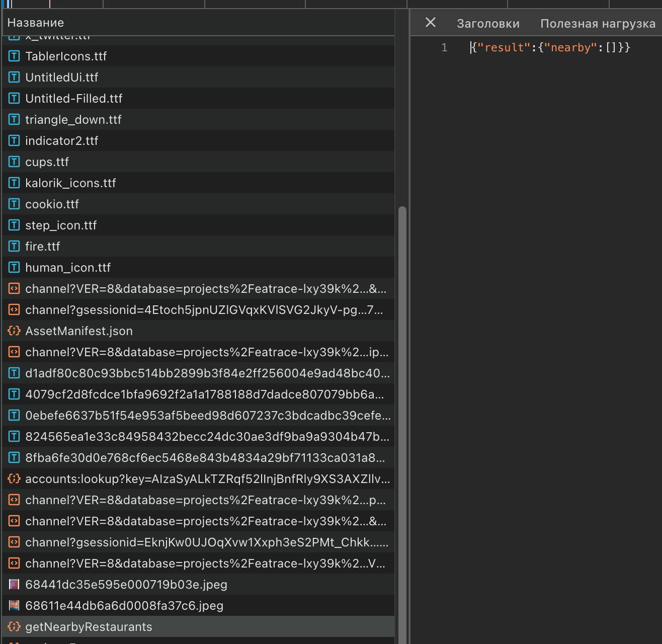
Task: Select request starting with 4079cf2d8fcdce1b
Action: click(x=198, y=394)
